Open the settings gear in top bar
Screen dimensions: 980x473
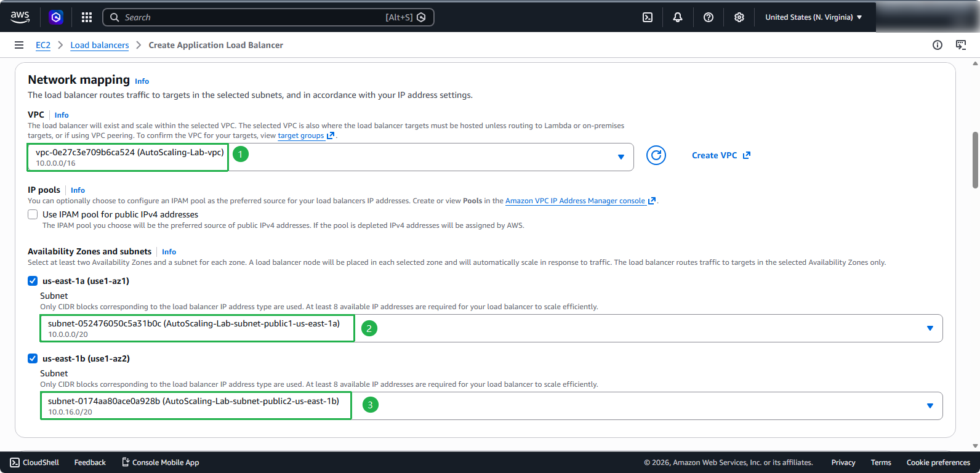coord(739,17)
